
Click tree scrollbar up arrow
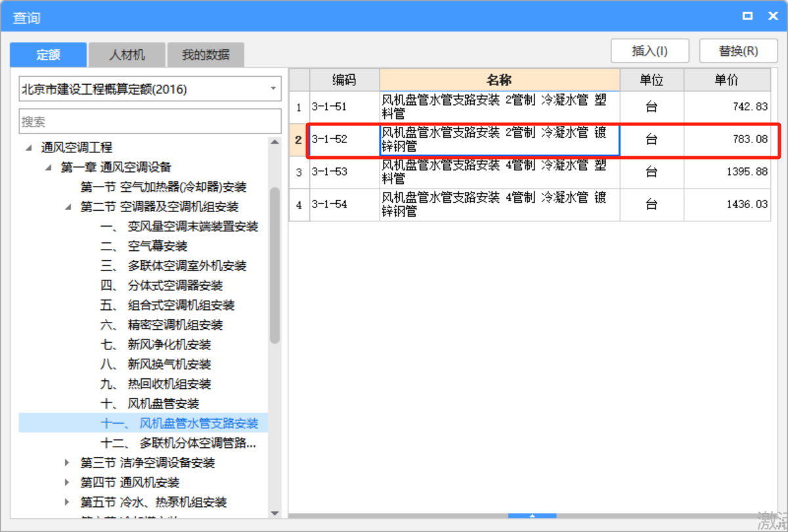(275, 142)
